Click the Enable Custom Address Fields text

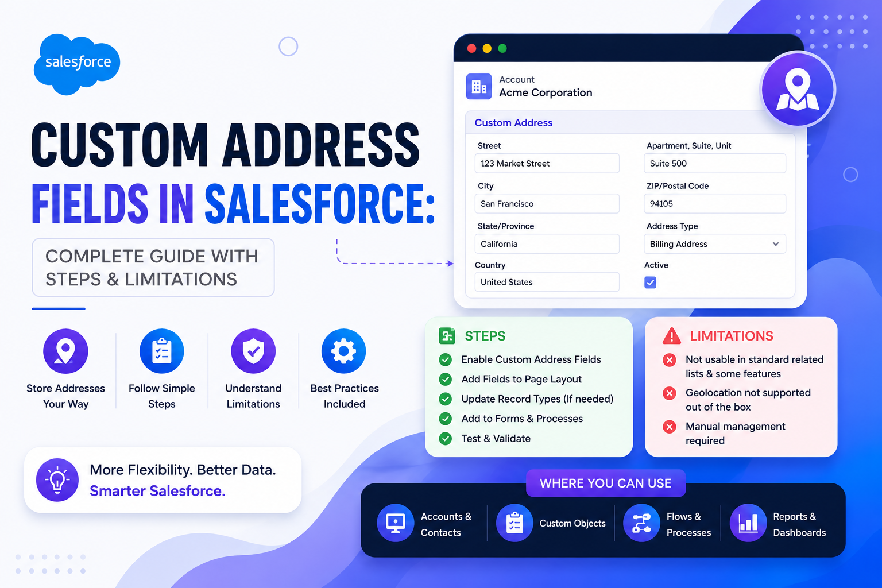531,359
